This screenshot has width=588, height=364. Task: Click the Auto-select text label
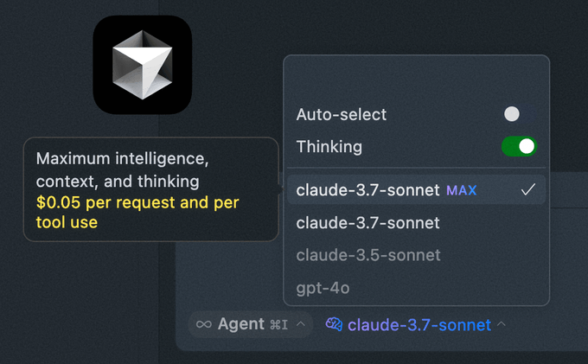(342, 114)
